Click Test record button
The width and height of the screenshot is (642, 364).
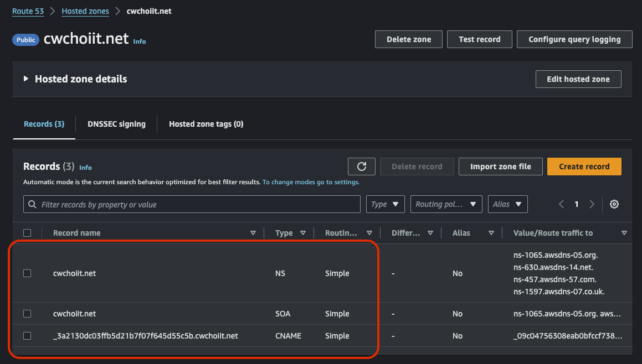tap(480, 39)
